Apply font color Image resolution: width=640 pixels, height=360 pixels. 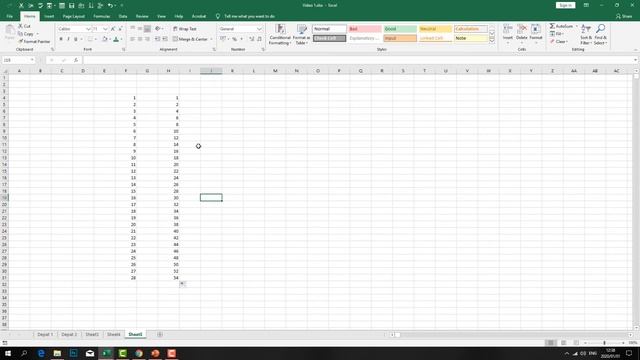point(116,39)
